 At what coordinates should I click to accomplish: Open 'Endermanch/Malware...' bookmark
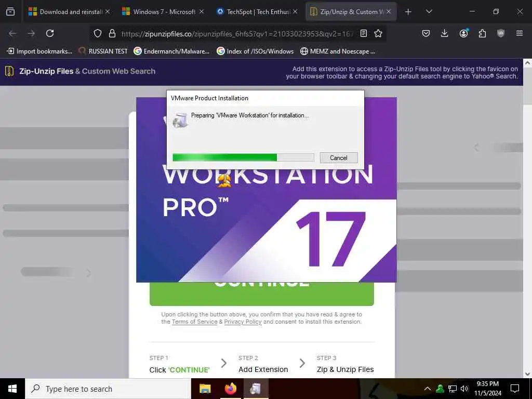pyautogui.click(x=171, y=51)
